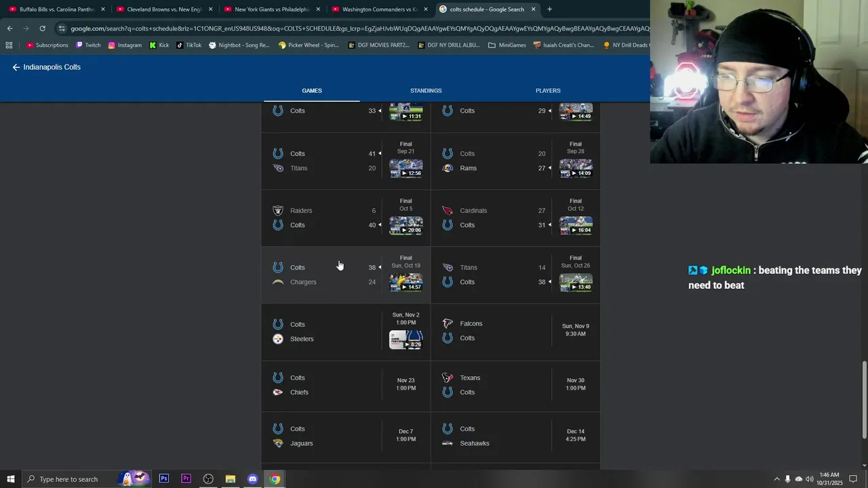Play the 14:49 highlights video
This screenshot has height=488, width=868.
pos(576,112)
